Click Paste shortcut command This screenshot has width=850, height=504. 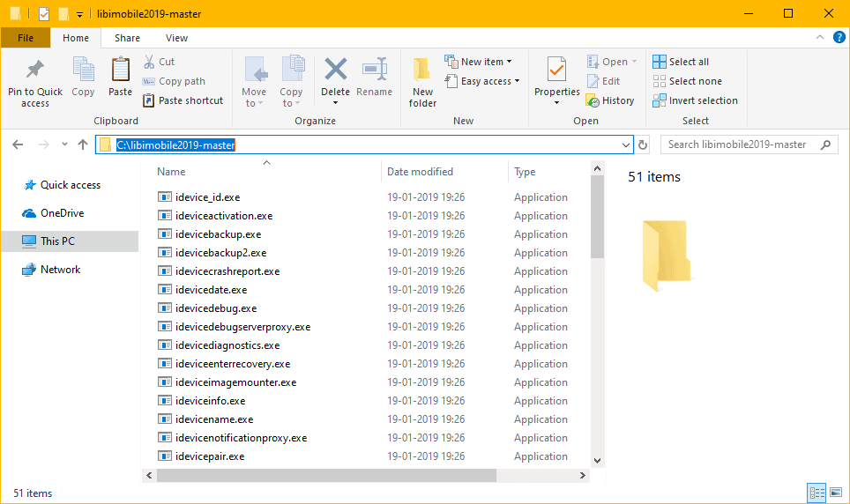point(183,100)
